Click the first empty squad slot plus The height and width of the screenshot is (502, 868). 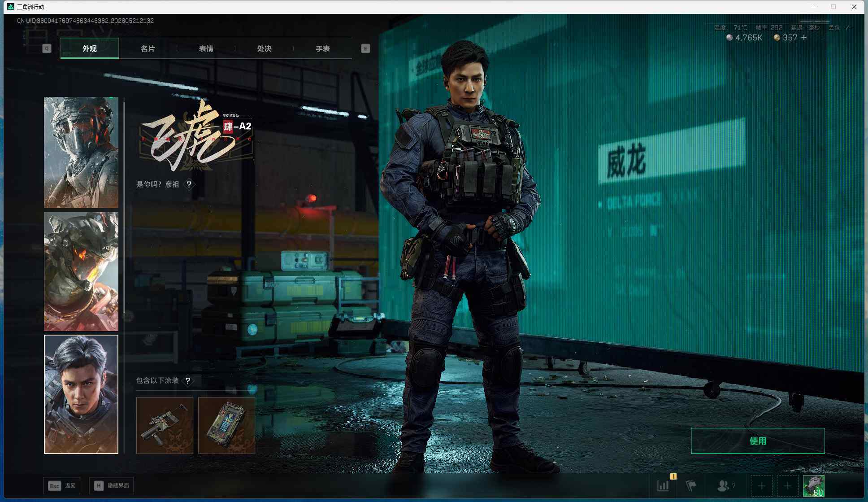coord(761,486)
